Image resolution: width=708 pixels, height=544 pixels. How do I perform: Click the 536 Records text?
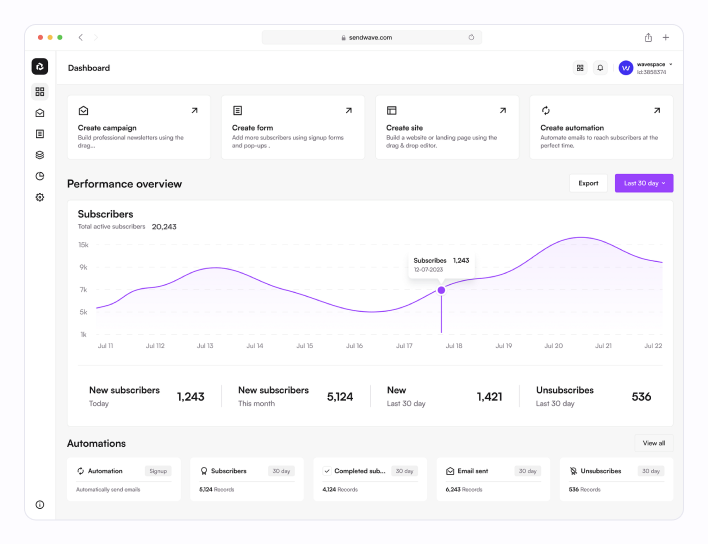click(x=585, y=489)
